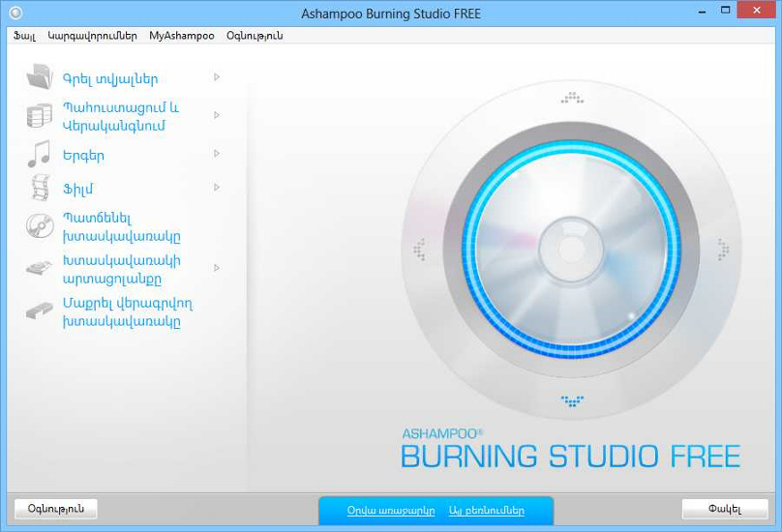Click the Փակել button
The width and height of the screenshot is (782, 532).
point(725,509)
